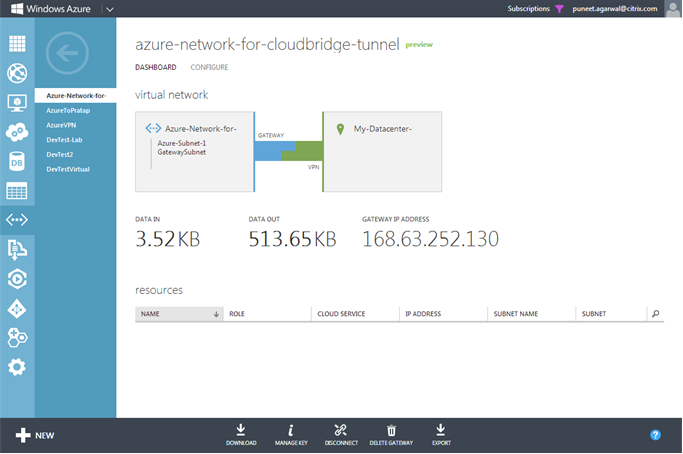
Task: Open the help question mark icon
Action: click(655, 435)
